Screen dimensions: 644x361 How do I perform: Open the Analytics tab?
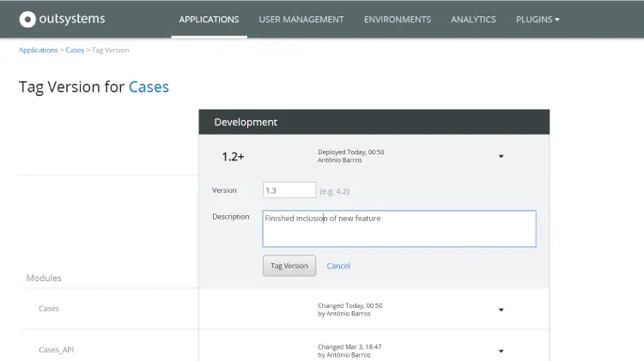[473, 20]
